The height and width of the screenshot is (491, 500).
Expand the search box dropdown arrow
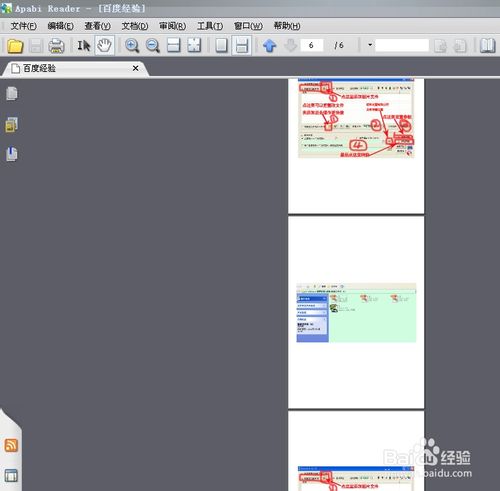click(370, 45)
